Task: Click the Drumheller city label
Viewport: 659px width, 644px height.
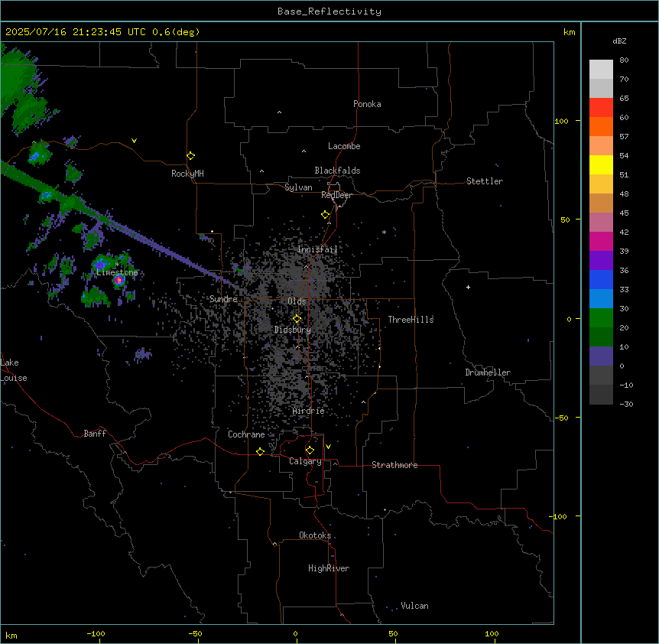Action: 488,372
